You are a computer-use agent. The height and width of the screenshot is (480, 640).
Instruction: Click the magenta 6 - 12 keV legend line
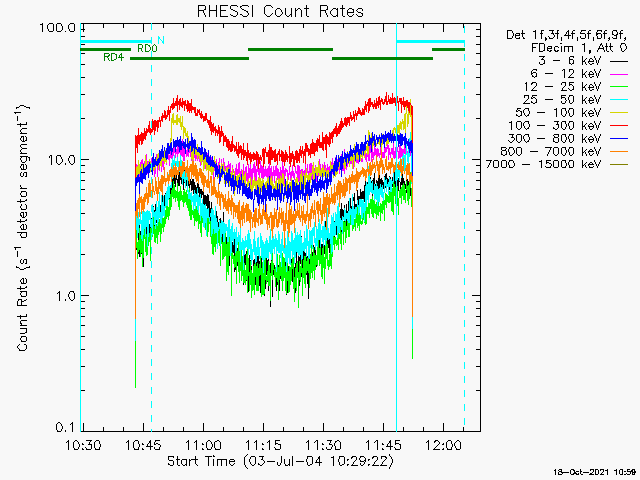pos(619,74)
